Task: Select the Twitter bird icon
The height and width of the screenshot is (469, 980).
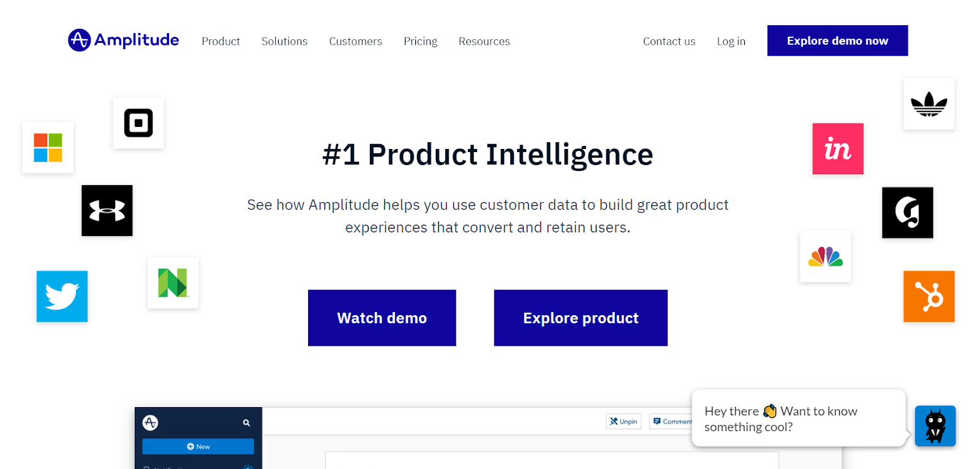Action: 61,296
